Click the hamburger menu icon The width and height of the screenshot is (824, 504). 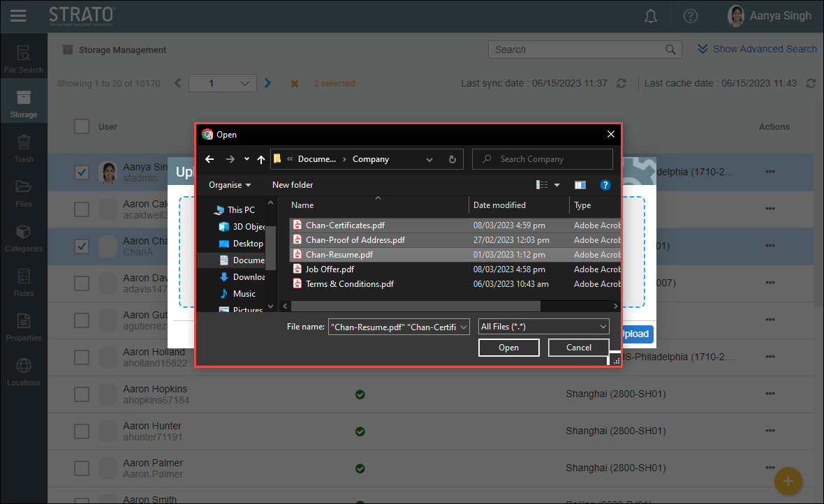pyautogui.click(x=18, y=15)
